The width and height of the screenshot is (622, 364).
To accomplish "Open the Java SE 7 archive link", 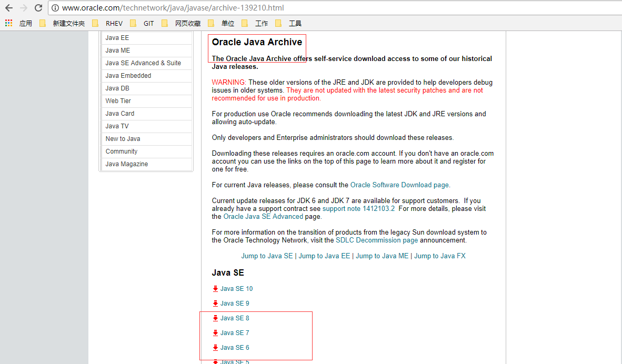I will [x=235, y=332].
